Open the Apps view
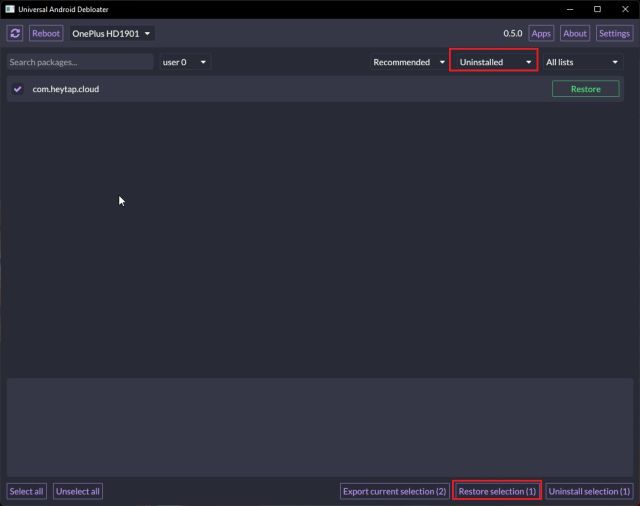The image size is (640, 506). point(541,33)
